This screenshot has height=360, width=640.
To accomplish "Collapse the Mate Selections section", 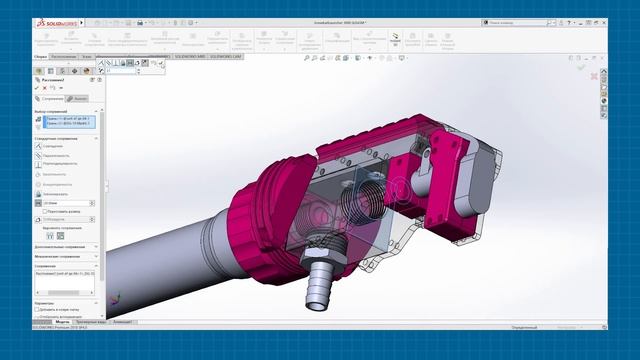I will [x=96, y=111].
